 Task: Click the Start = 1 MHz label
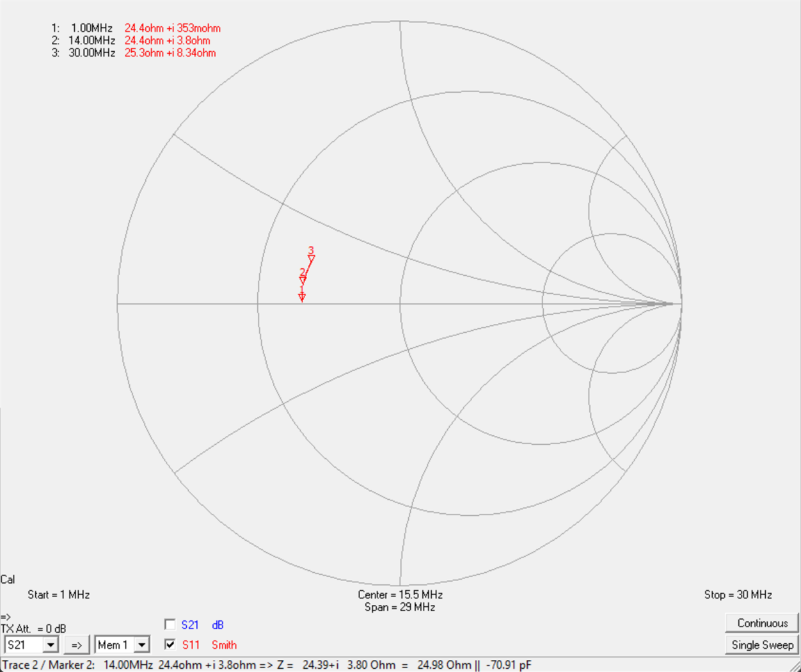pos(59,595)
